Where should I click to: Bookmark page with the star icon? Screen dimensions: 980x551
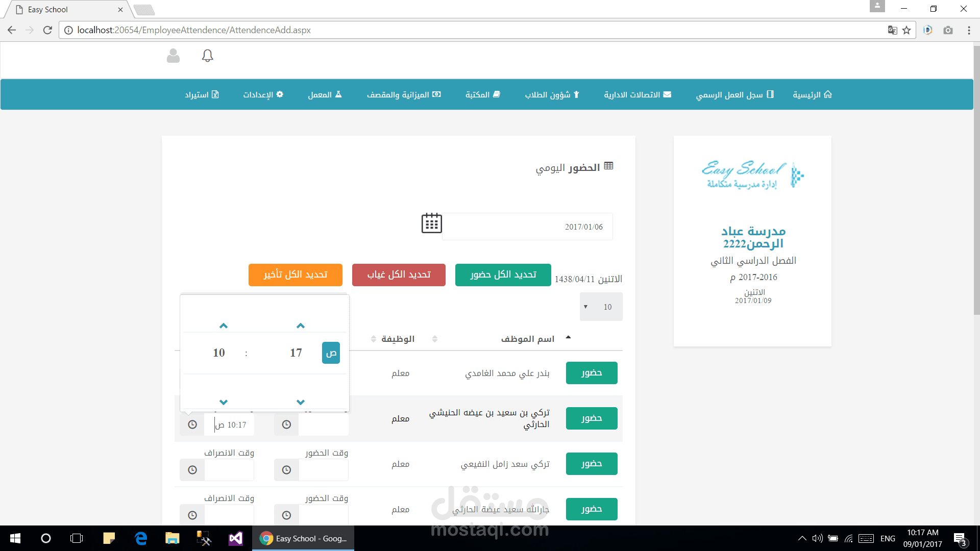[x=906, y=30]
